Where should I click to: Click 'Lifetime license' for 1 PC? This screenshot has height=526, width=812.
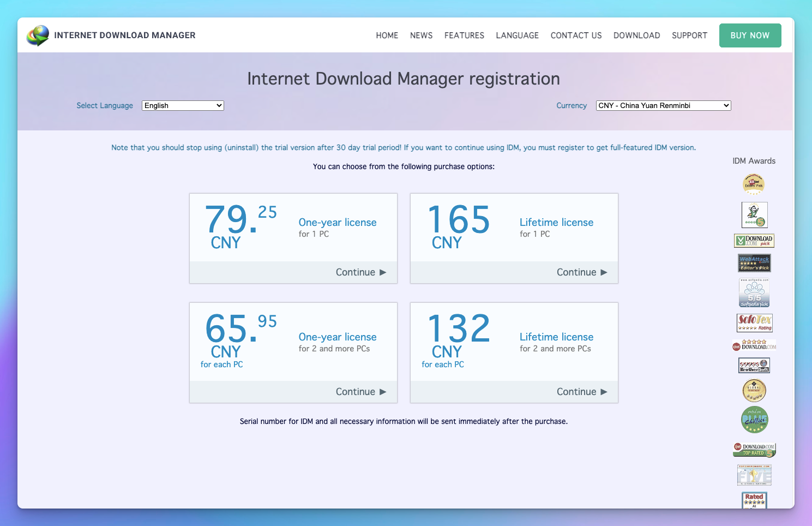click(556, 223)
